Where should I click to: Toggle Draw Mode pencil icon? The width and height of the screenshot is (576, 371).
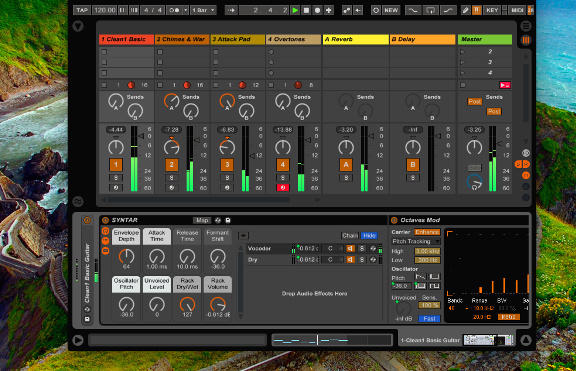coord(465,10)
